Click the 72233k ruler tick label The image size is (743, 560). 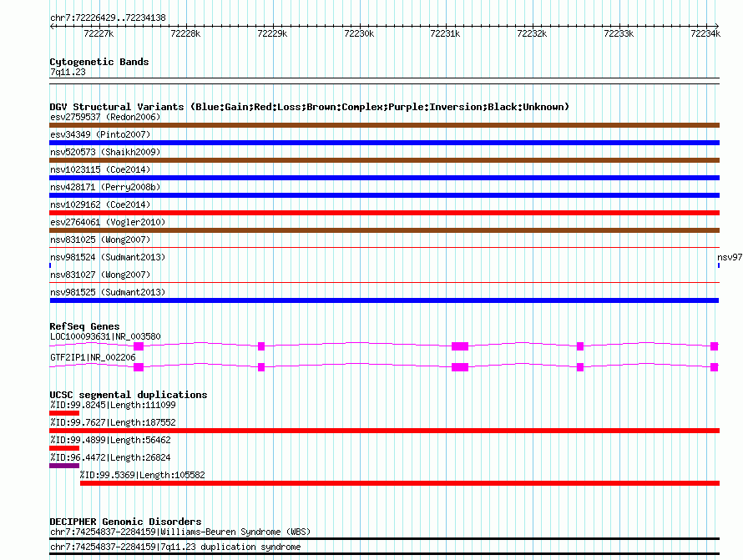(619, 33)
